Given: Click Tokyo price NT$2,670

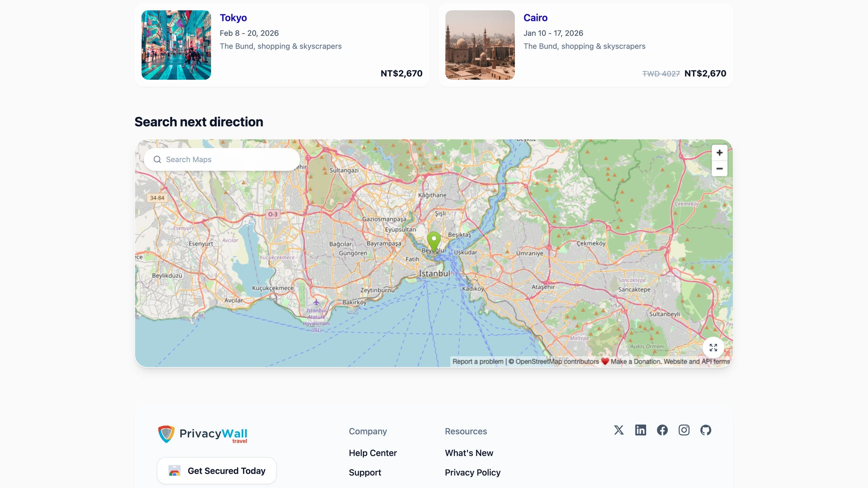Looking at the screenshot, I should pos(401,73).
